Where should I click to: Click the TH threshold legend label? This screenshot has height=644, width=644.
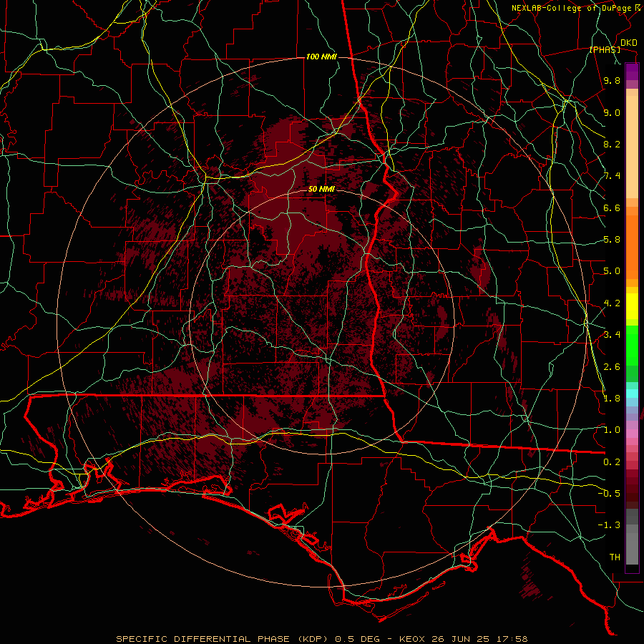pyautogui.click(x=615, y=557)
